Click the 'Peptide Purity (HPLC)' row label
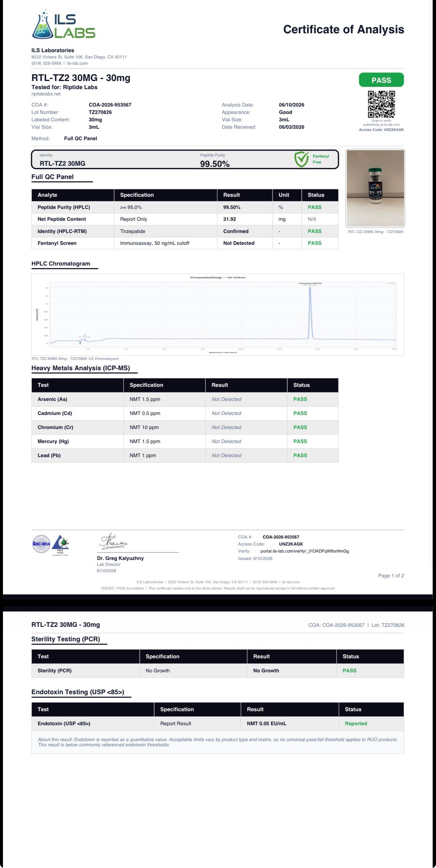This screenshot has width=436, height=868. [64, 207]
